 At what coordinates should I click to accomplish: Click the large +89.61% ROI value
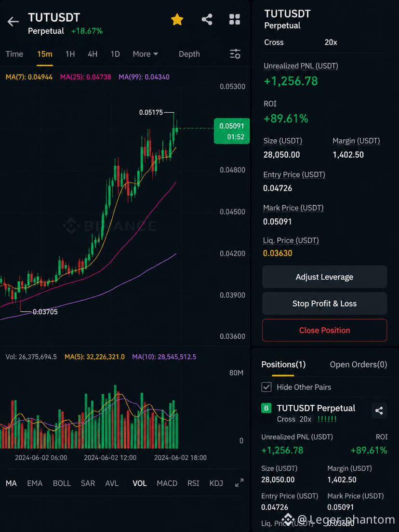click(x=286, y=119)
